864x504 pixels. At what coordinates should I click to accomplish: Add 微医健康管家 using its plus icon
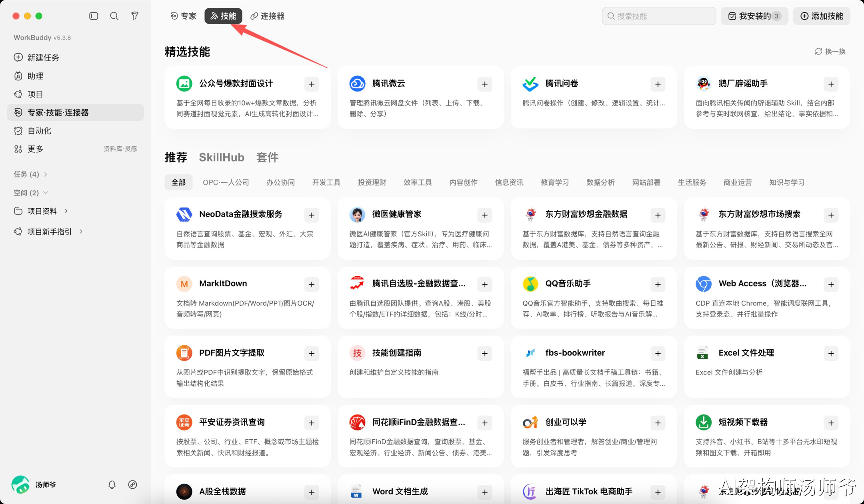(485, 215)
